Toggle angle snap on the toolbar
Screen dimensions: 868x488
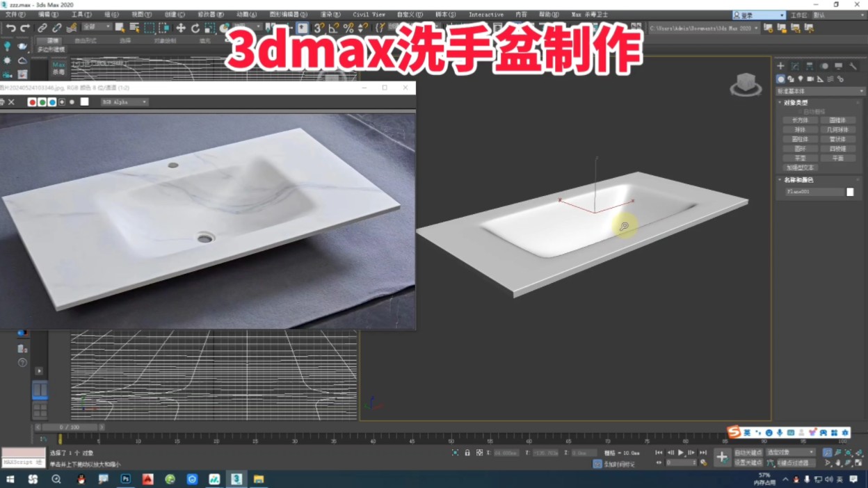[335, 28]
